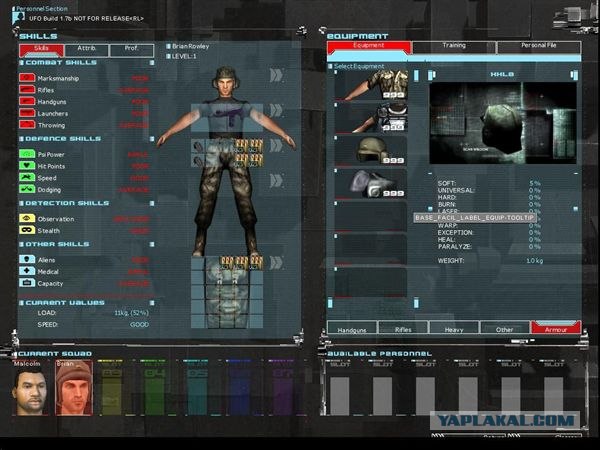Viewport: 600px width, 450px height.
Task: Select Malcolm's portrait in current squad
Action: pos(31,388)
